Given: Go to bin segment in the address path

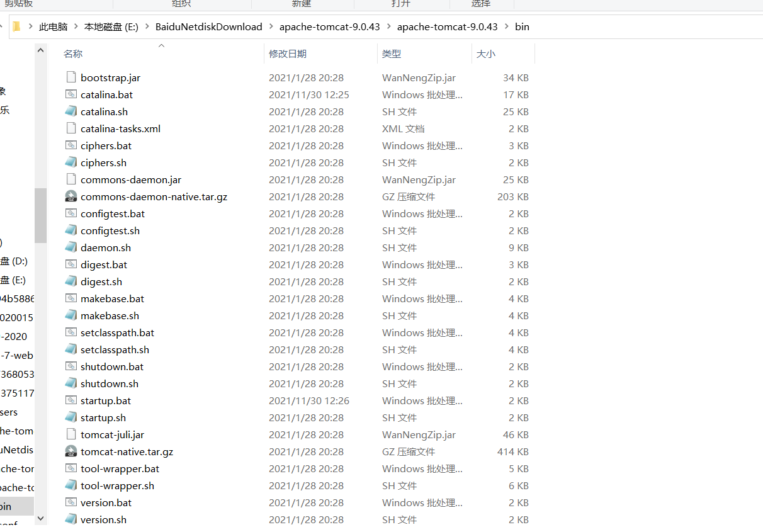Looking at the screenshot, I should coord(522,26).
